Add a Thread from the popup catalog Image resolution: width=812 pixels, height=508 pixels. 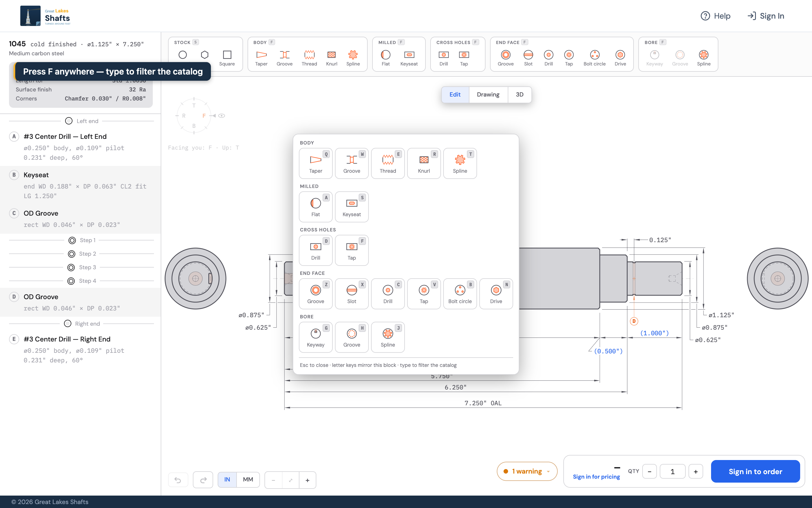pos(388,163)
